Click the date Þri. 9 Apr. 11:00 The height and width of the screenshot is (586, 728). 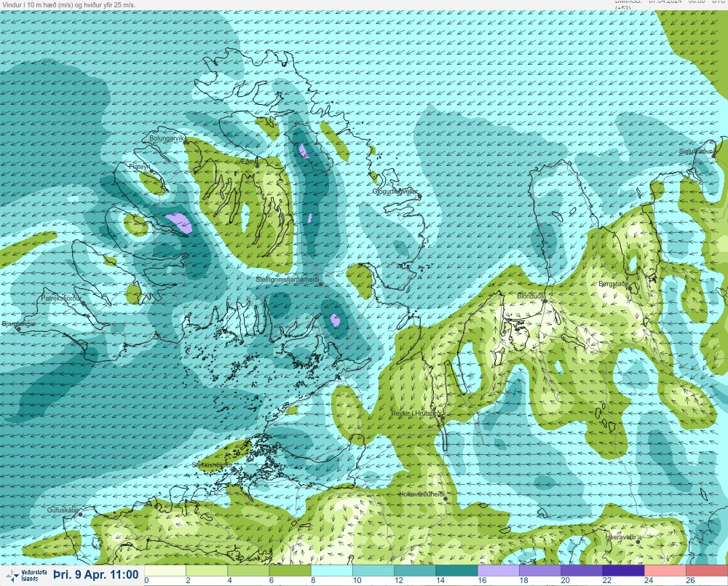tap(96, 575)
